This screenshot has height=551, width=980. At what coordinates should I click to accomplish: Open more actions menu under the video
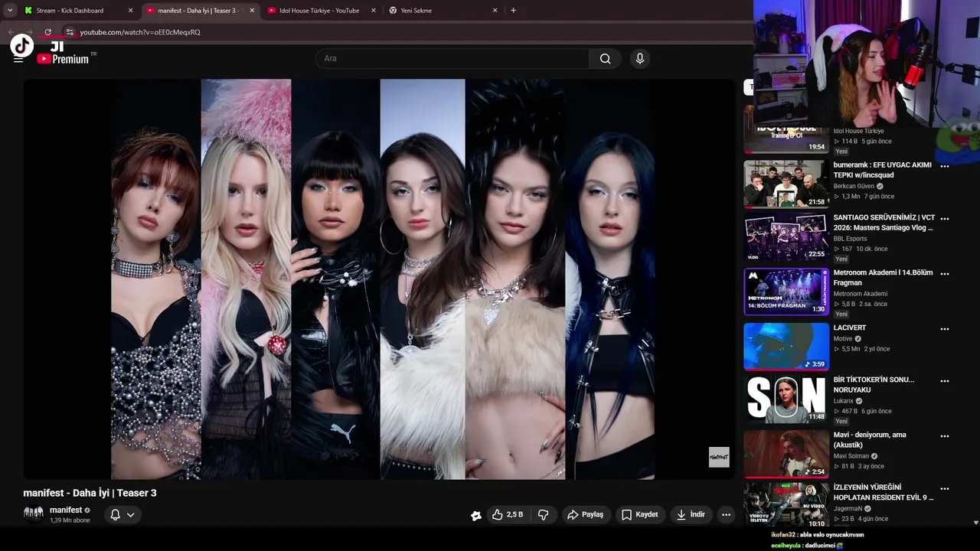726,514
